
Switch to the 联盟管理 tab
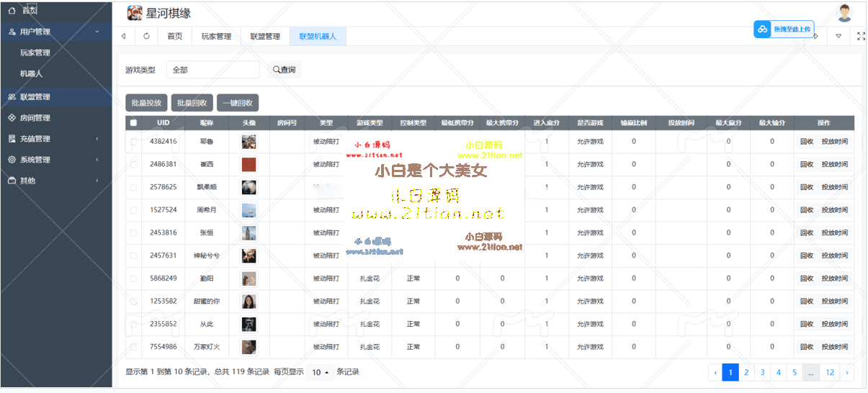tap(265, 36)
